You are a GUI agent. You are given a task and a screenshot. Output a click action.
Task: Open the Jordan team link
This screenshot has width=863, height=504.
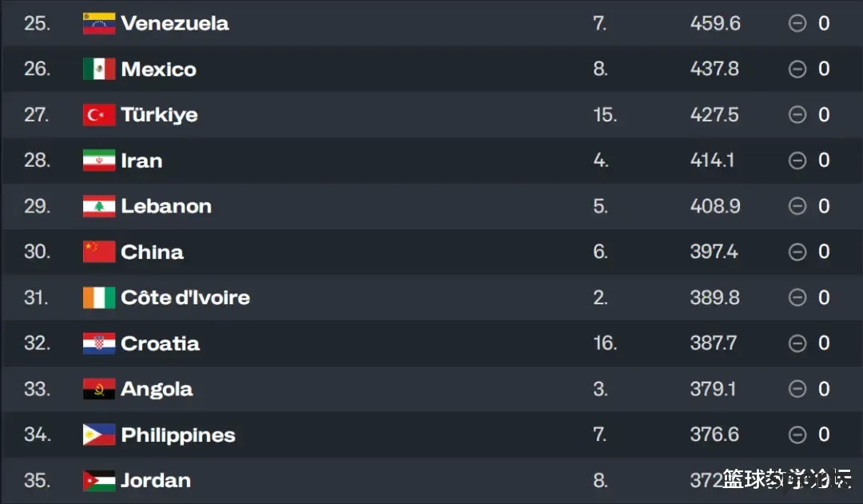point(156,480)
